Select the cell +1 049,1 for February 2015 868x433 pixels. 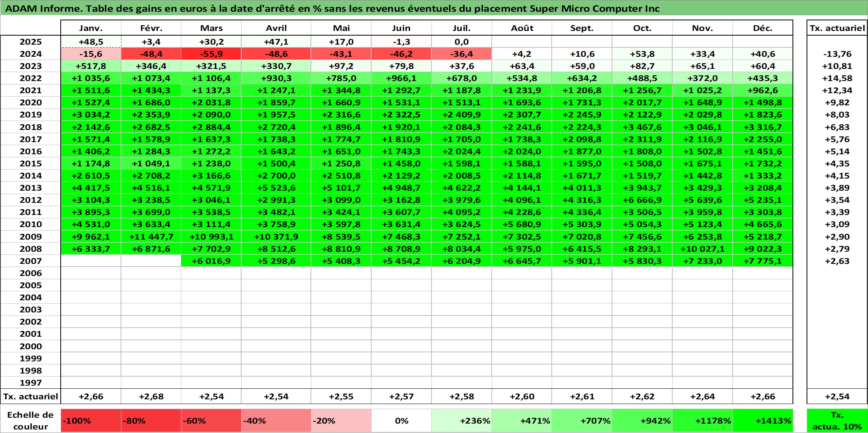coord(151,164)
